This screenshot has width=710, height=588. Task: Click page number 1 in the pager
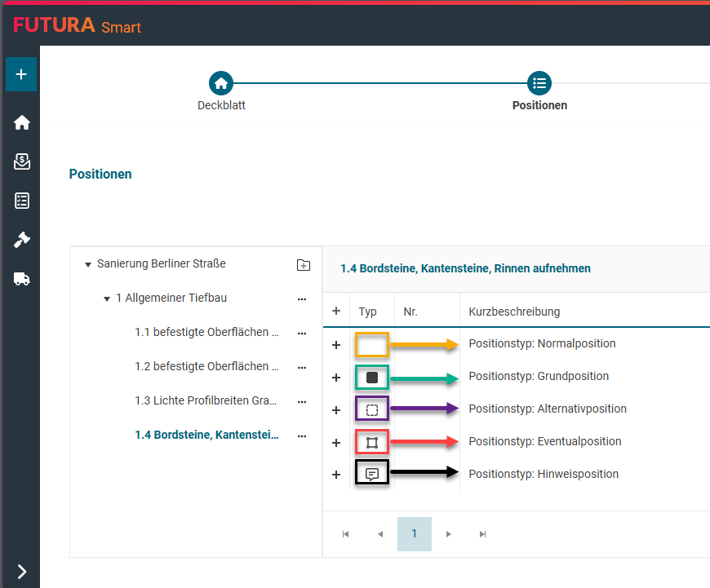414,534
